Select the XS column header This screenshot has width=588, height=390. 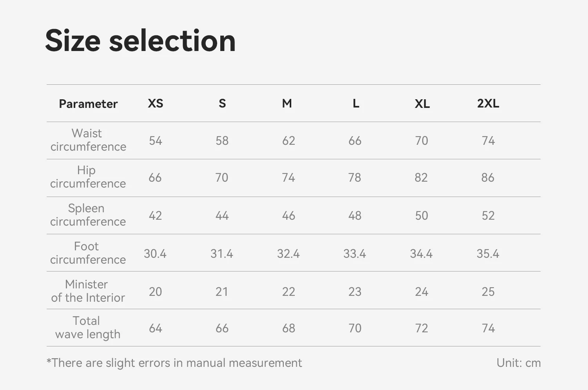point(156,103)
